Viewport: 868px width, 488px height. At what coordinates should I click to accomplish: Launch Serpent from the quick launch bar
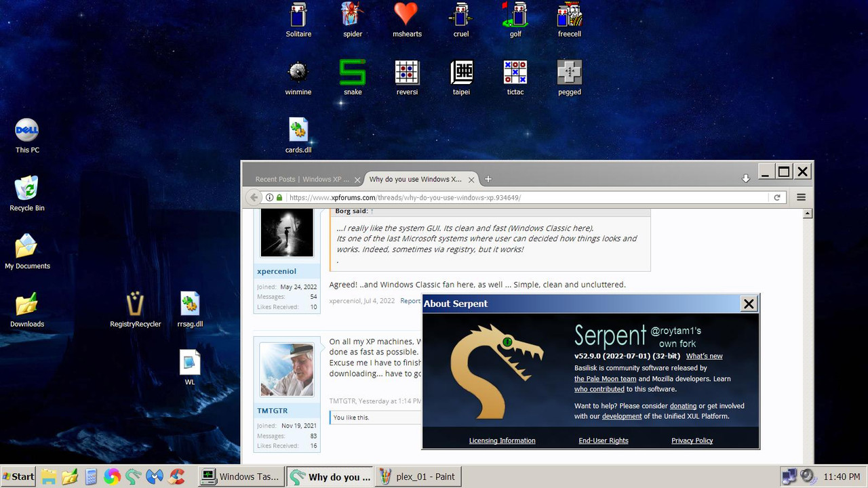[134, 476]
